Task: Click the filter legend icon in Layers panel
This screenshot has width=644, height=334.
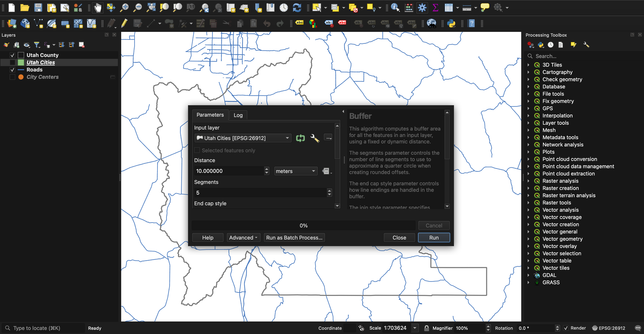Action: 37,45
